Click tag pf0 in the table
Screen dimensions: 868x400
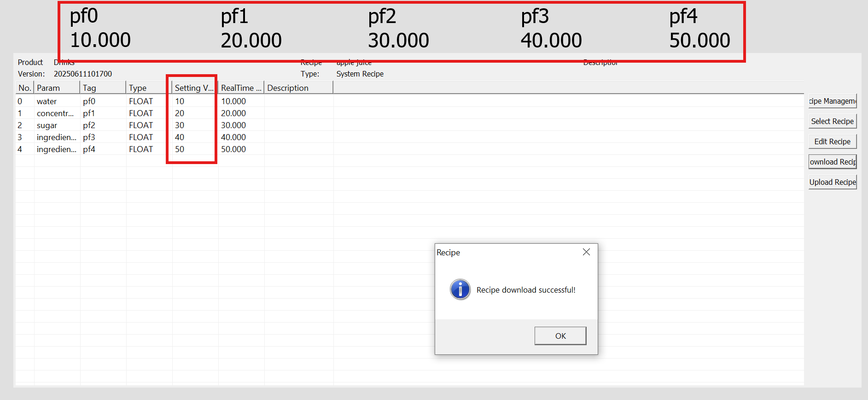[x=89, y=101]
